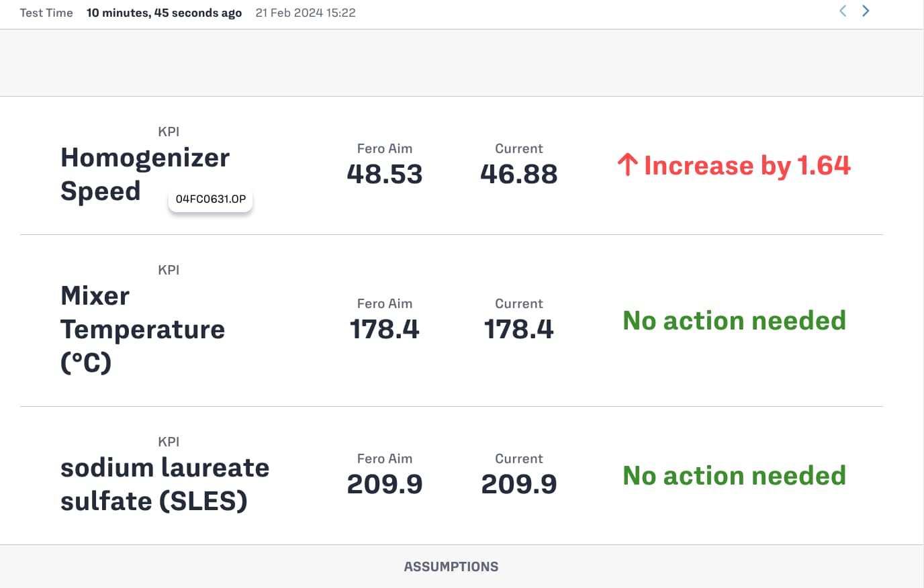
Task: Click the KPI label above Mixer Temperature
Action: (169, 270)
